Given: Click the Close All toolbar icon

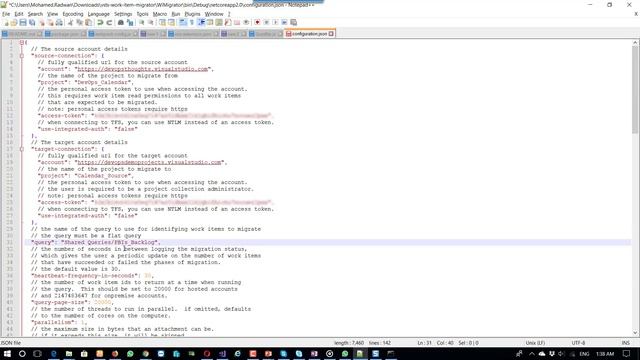Looking at the screenshot, I should click(51, 22).
